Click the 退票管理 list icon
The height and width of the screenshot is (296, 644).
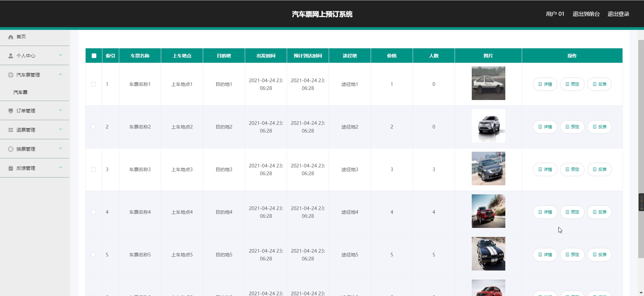(11, 130)
